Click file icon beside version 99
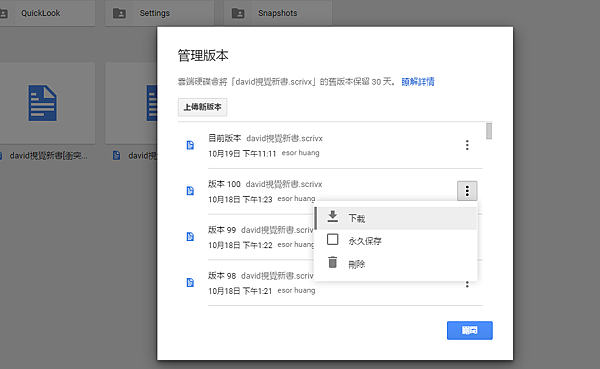Viewport: 600px width, 369px height. [190, 237]
